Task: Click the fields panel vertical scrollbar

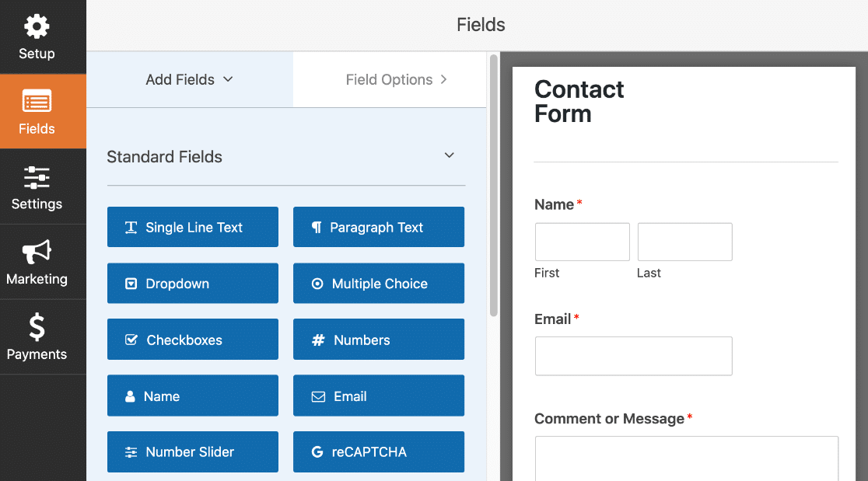Action: tap(494, 185)
